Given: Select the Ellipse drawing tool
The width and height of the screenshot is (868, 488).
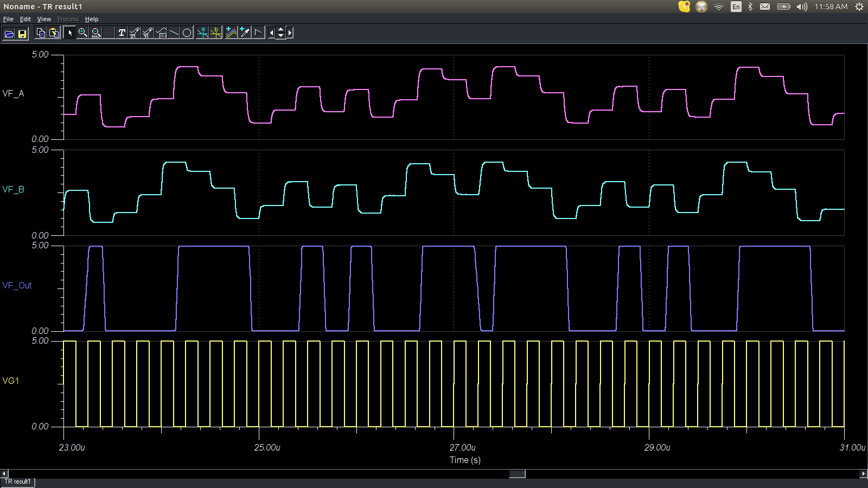Looking at the screenshot, I should (x=186, y=33).
